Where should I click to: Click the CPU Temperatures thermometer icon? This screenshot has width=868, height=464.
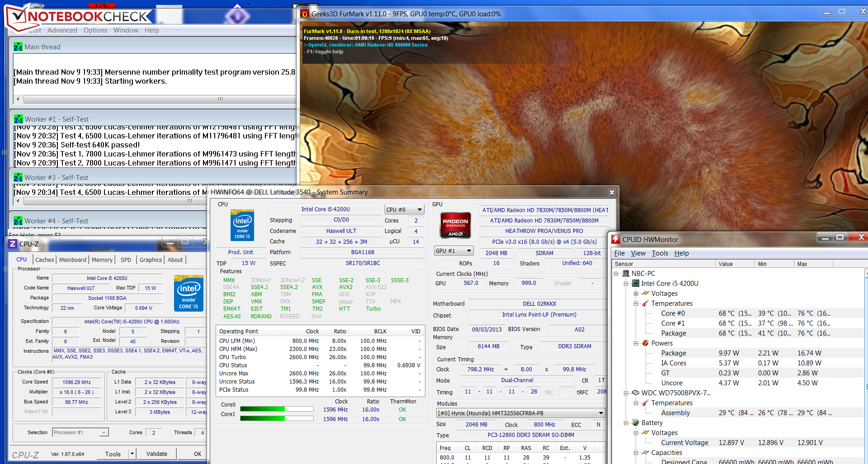click(x=646, y=303)
